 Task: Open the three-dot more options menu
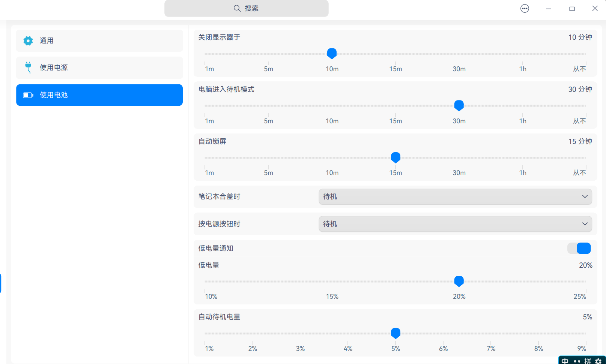525,8
